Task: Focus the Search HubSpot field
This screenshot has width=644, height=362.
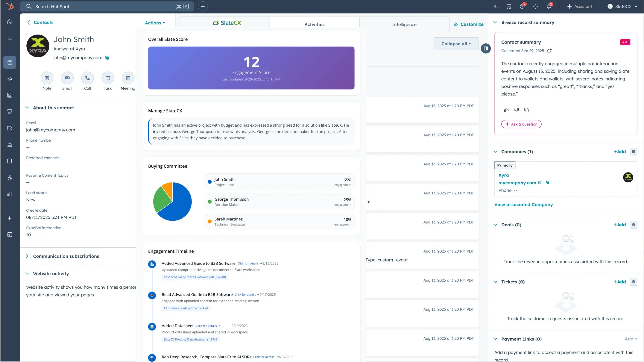Action: coord(107,6)
